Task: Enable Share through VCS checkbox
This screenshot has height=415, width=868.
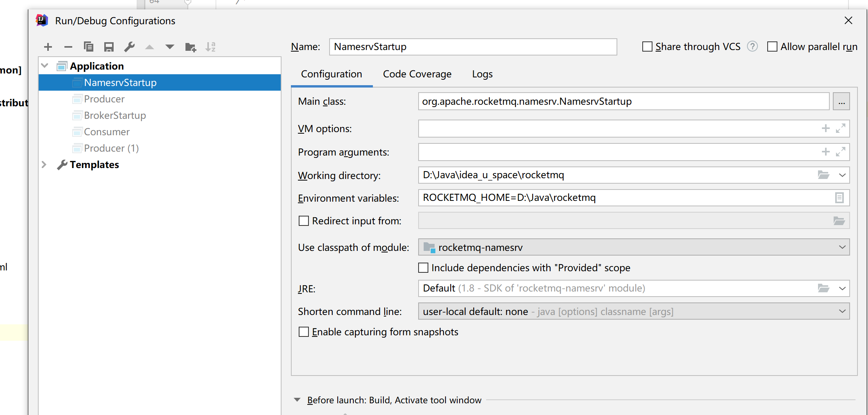Action: [x=647, y=47]
